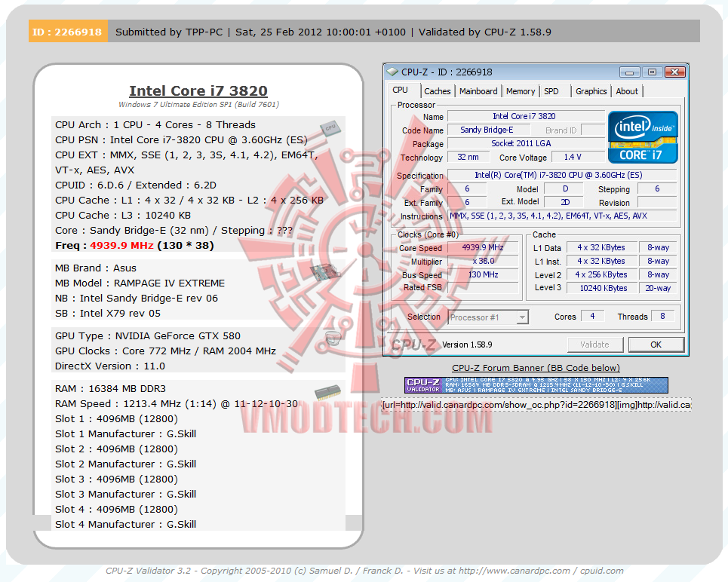Click the Technology value 32 nm
728x582 pixels.
(x=468, y=157)
